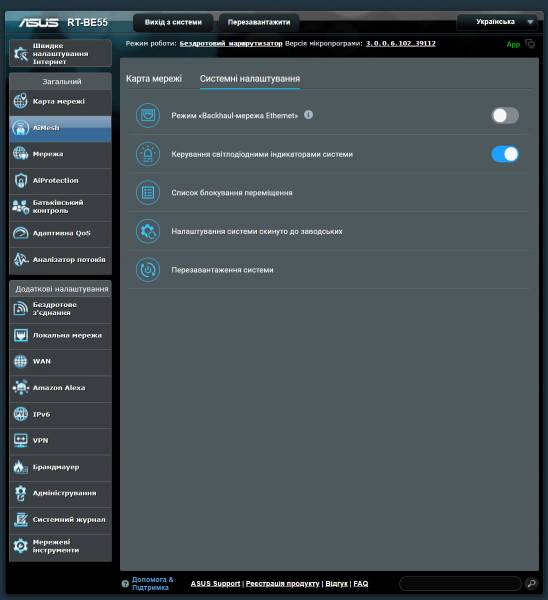548x600 pixels.
Task: Open AiProtection shield icon
Action: pos(21,180)
